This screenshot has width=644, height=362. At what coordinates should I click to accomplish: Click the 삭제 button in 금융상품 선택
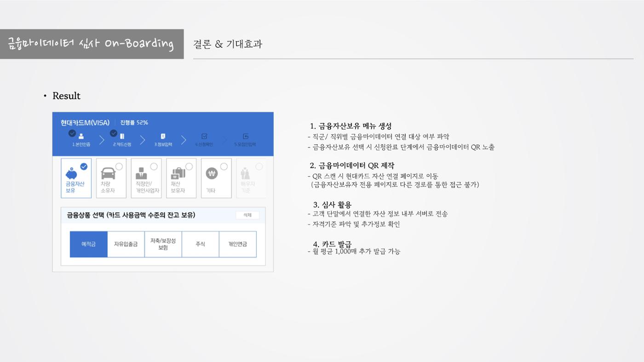[247, 215]
